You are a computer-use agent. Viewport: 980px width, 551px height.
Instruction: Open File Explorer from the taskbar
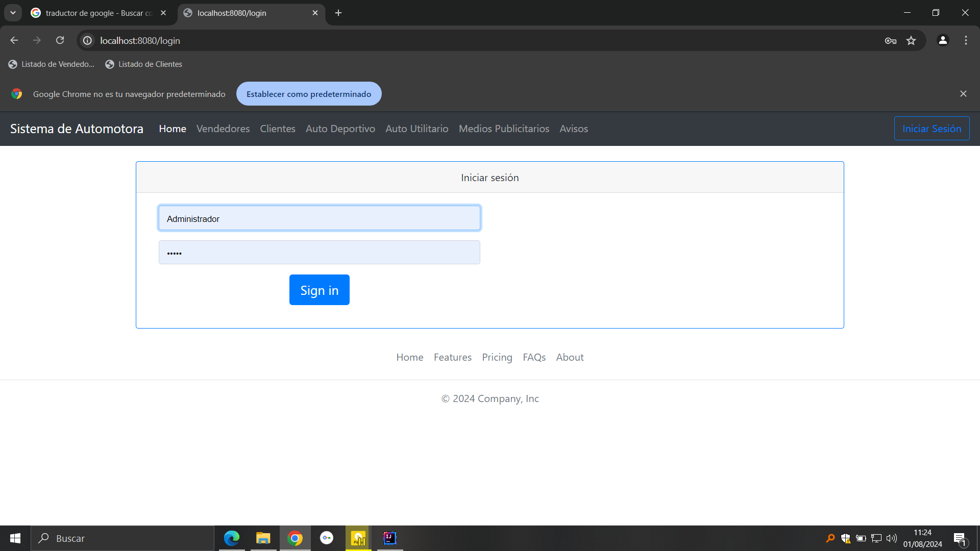(x=263, y=538)
